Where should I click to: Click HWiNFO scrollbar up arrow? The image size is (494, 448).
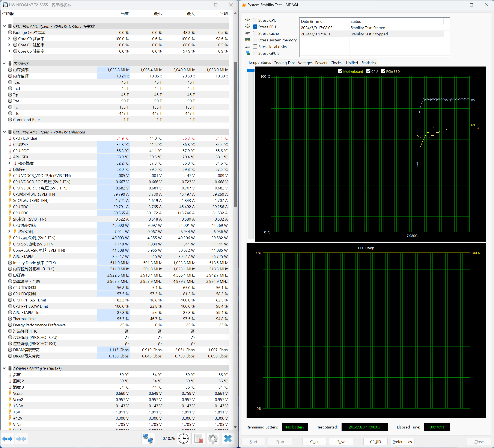235,13
